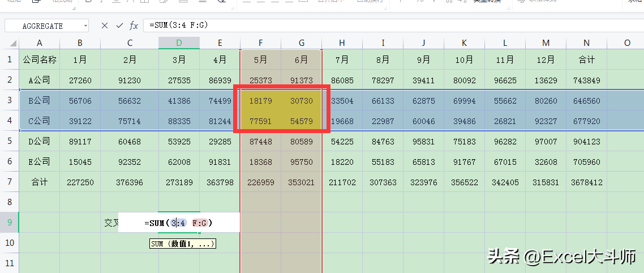
Task: Select row 11 header
Action: (10, 263)
